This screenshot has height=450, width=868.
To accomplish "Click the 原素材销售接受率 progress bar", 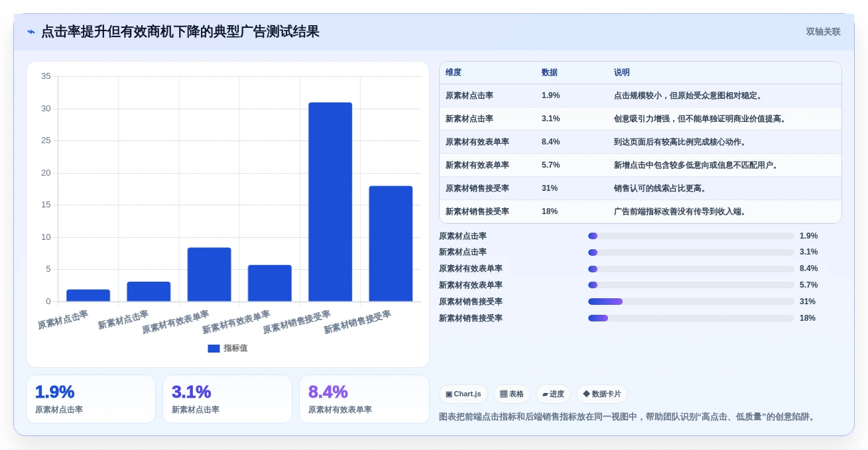I will click(691, 302).
